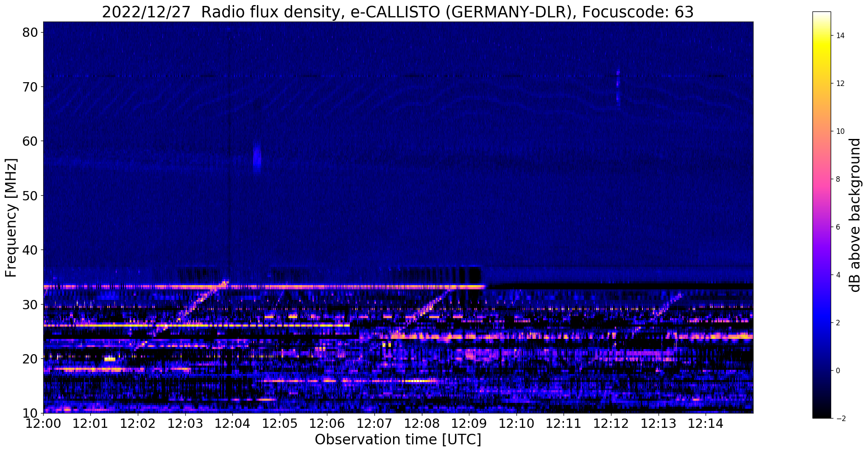Click the colorbar tick value 0
The image size is (868, 452).
837,371
